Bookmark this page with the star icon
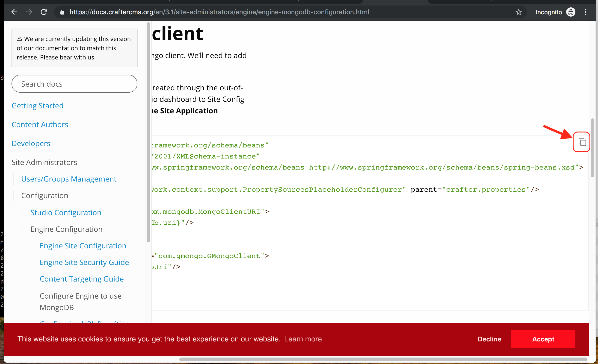This screenshot has height=364, width=598. (519, 12)
